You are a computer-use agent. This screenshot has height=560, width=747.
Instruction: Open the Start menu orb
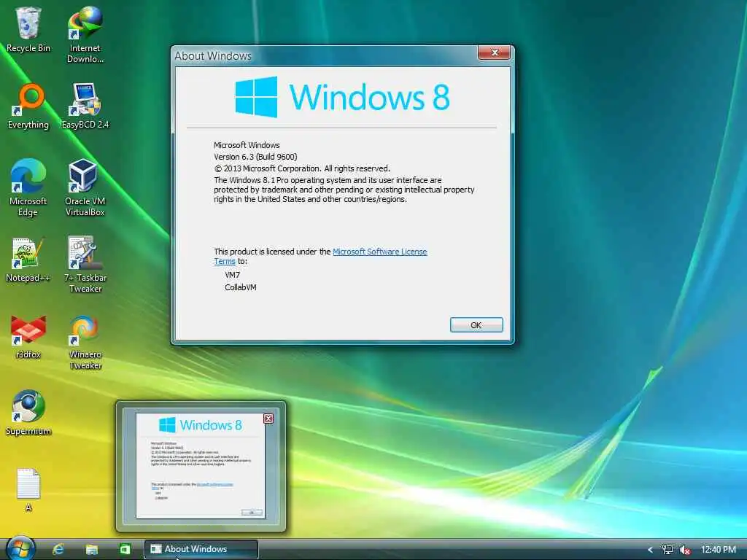coord(20,548)
